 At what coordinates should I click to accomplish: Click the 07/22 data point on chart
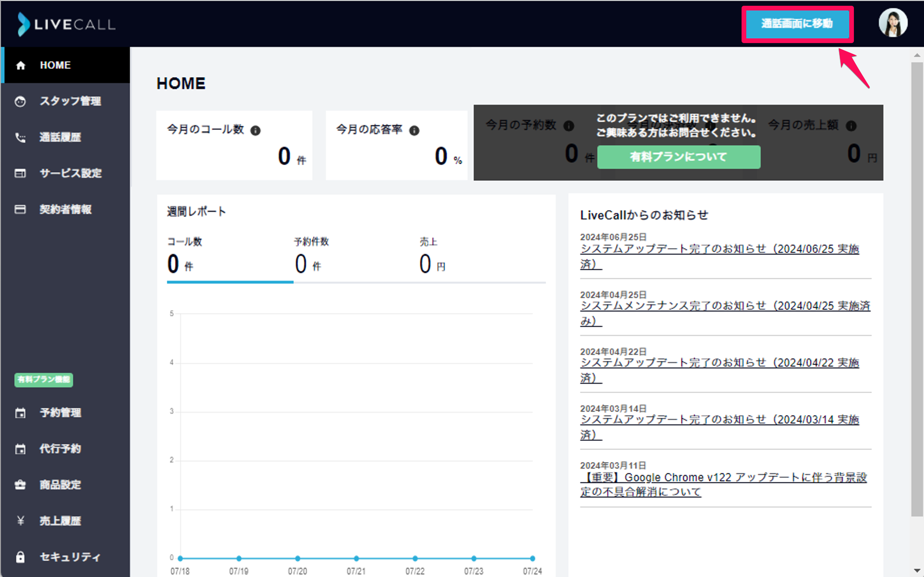click(x=415, y=558)
